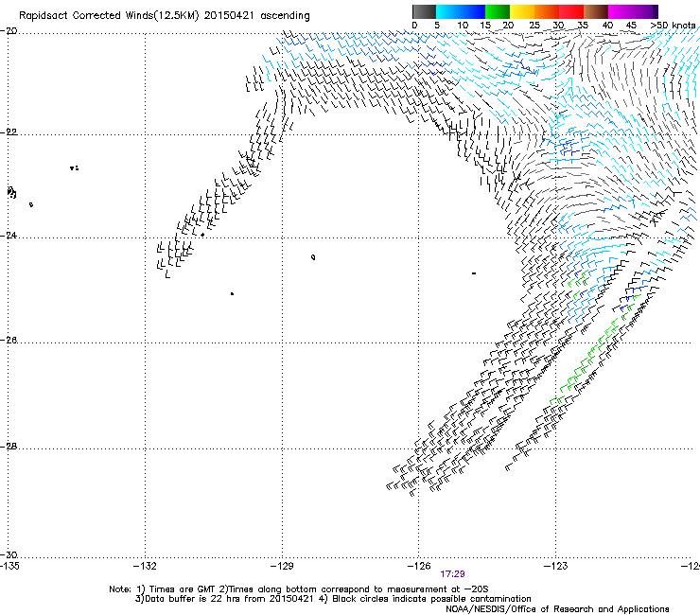Viewport: 700px width, 615px height.
Task: Click the '-24' latitude axis label
Action: 9,235
